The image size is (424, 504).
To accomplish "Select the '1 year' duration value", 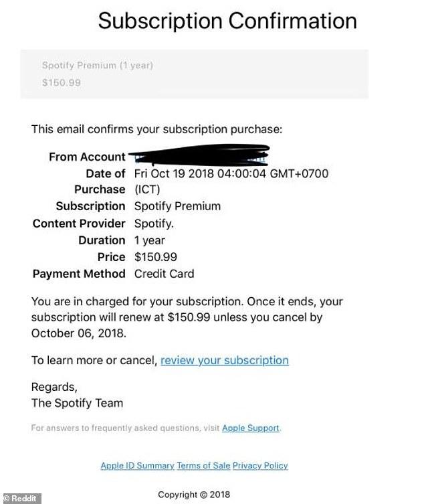I will click(150, 240).
